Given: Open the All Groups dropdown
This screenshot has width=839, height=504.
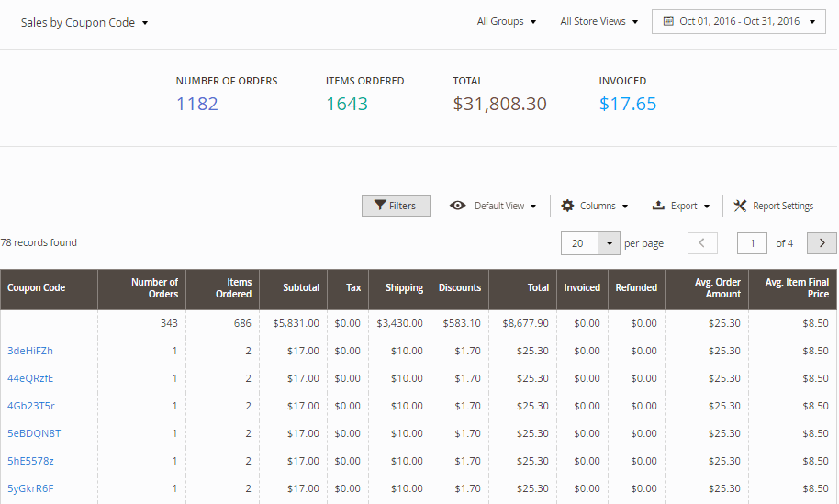Looking at the screenshot, I should click(x=507, y=21).
